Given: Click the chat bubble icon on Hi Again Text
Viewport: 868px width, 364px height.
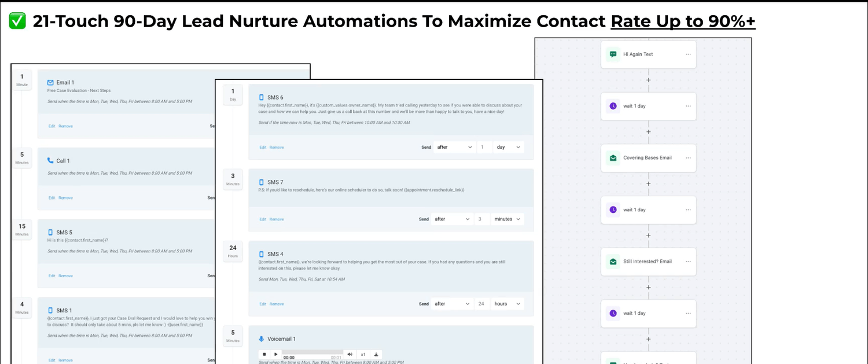Looking at the screenshot, I should click(612, 54).
